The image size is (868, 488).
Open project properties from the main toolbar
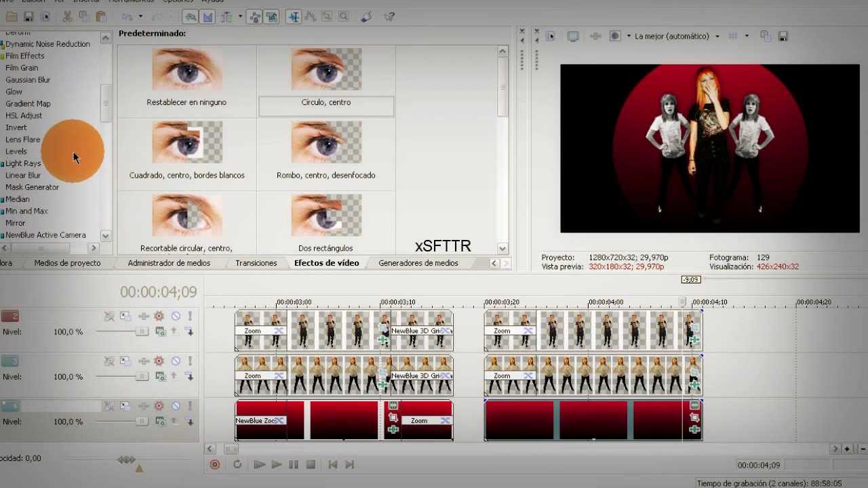[x=45, y=16]
